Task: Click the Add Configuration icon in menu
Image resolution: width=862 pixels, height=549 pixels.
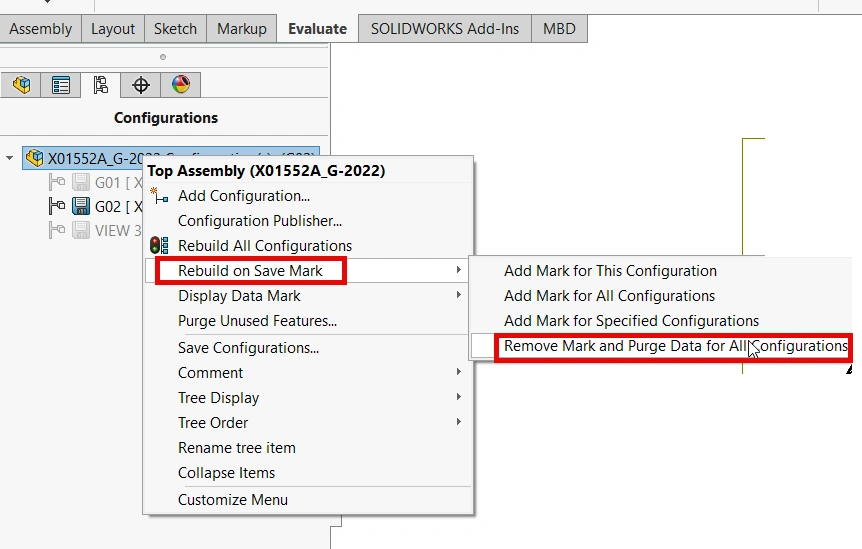Action: coord(159,196)
